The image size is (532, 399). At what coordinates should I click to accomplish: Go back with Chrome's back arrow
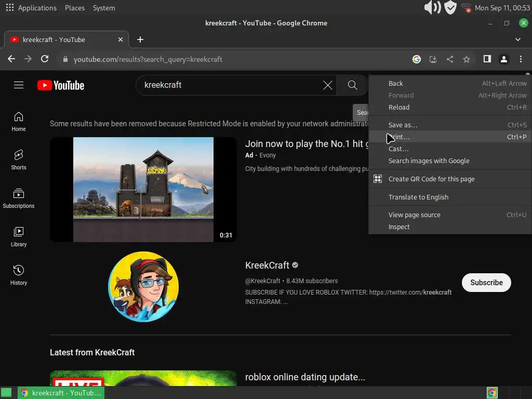tap(11, 59)
